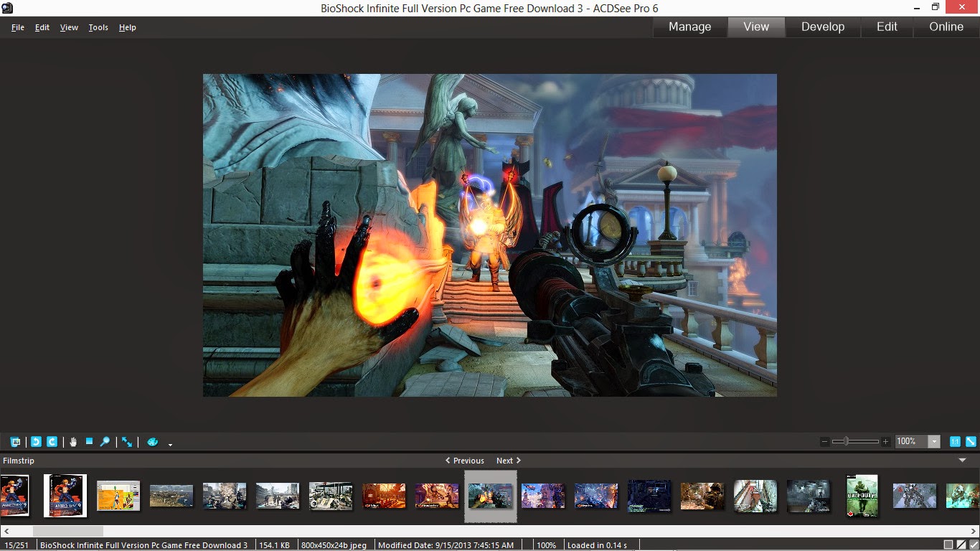
Task: Click the Modified Date status entry
Action: 446,545
